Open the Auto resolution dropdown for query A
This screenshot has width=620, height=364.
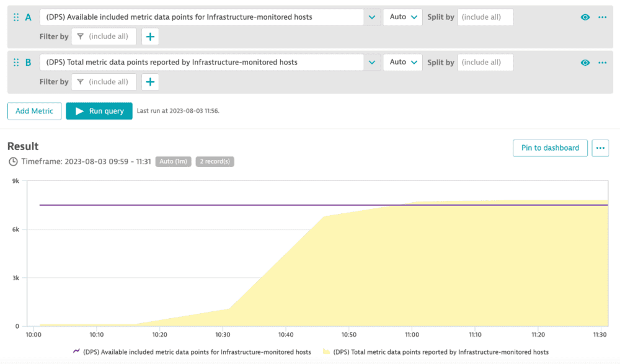coord(402,17)
